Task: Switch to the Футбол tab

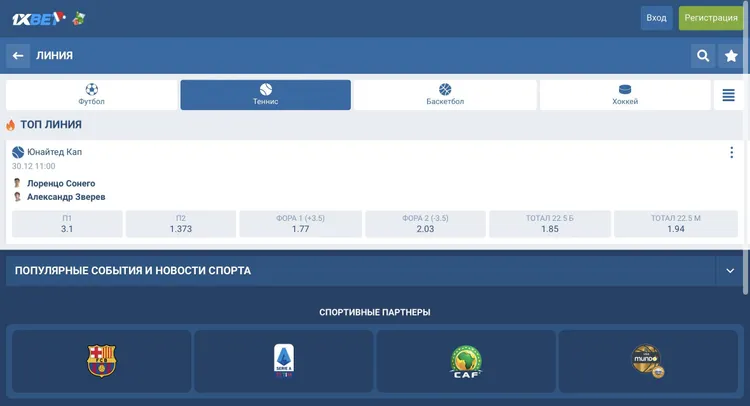Action: [x=91, y=95]
